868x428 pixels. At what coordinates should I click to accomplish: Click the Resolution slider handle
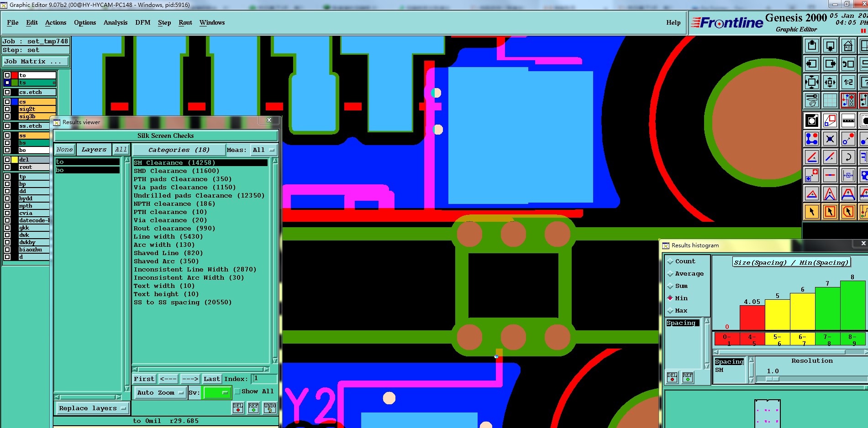pos(773,379)
